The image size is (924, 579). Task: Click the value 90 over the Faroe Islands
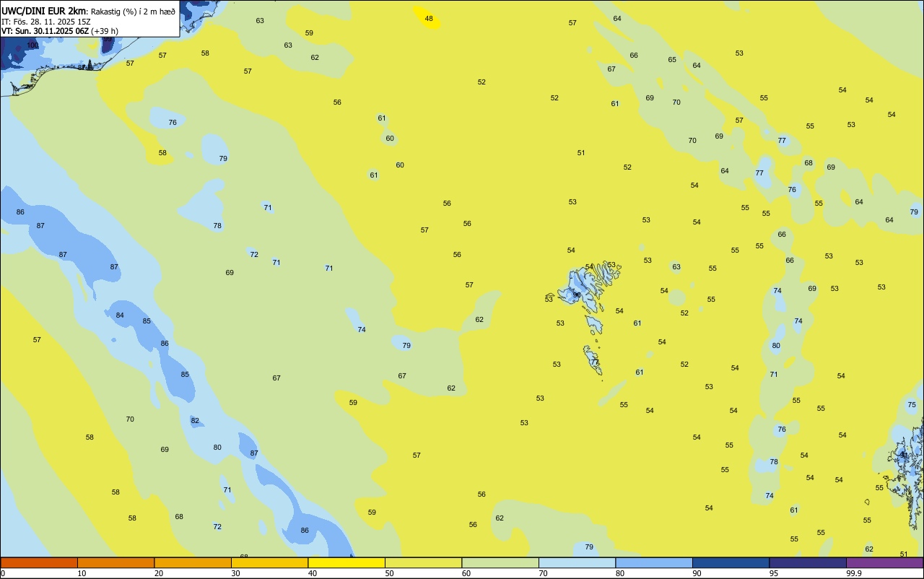(577, 295)
